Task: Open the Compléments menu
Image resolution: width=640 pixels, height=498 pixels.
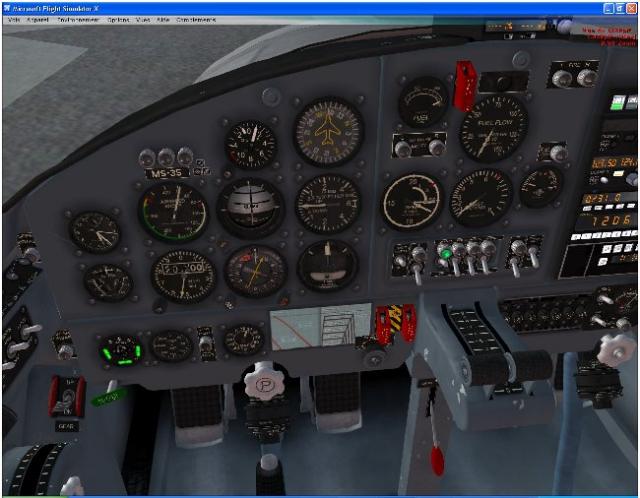Action: [x=196, y=20]
